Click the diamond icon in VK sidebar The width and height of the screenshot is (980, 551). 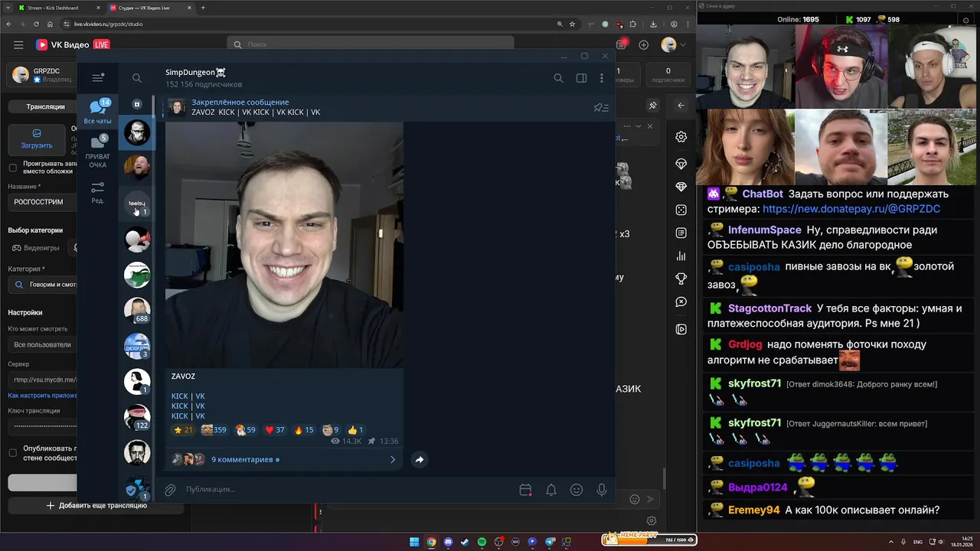point(681,187)
